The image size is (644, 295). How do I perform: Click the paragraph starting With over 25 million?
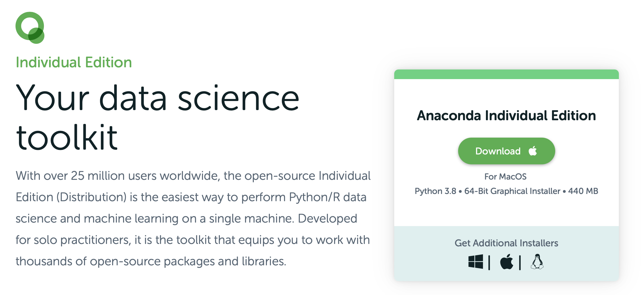[193, 218]
